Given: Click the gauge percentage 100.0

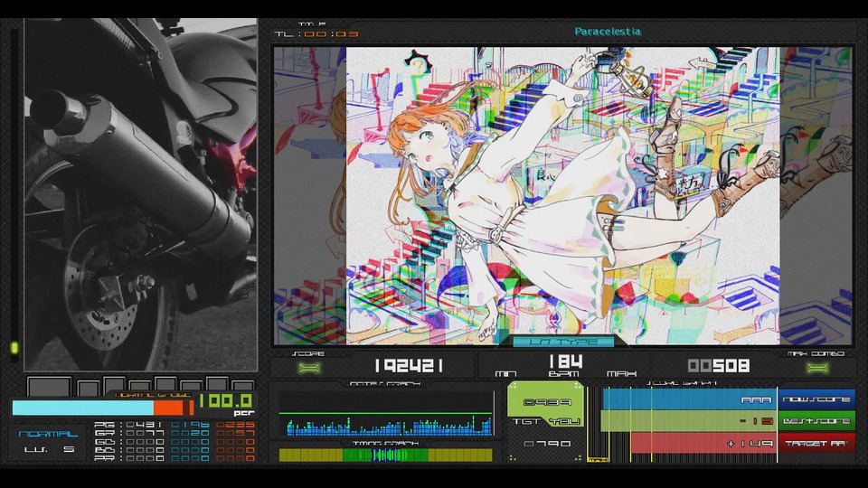Looking at the screenshot, I should point(225,400).
